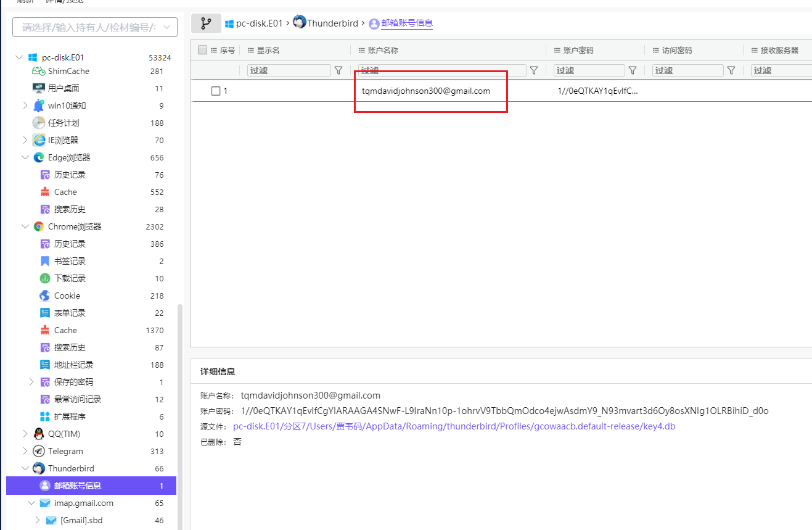Click the funnel icon for the 显示名 filter
This screenshot has height=530, width=812.
(338, 70)
